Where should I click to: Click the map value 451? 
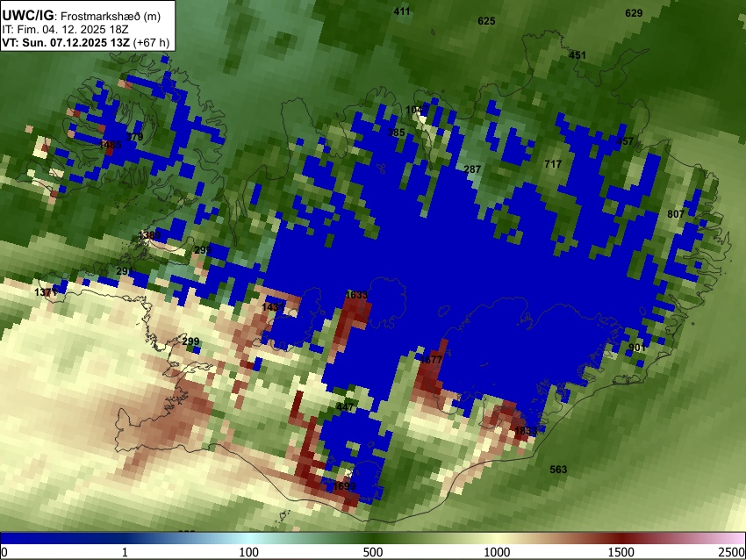pos(577,55)
